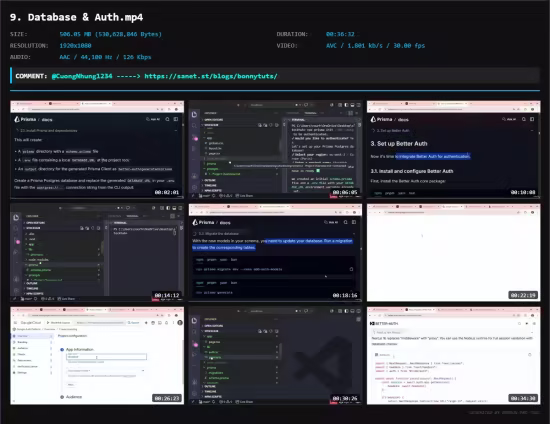This screenshot has width=550, height=424.
Task: Click search icon in 00:10:08 Prisma thumbnail
Action: 524,119
